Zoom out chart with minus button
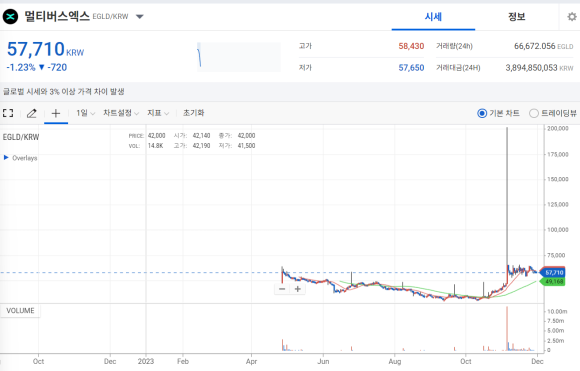The image size is (580, 371). pos(282,289)
